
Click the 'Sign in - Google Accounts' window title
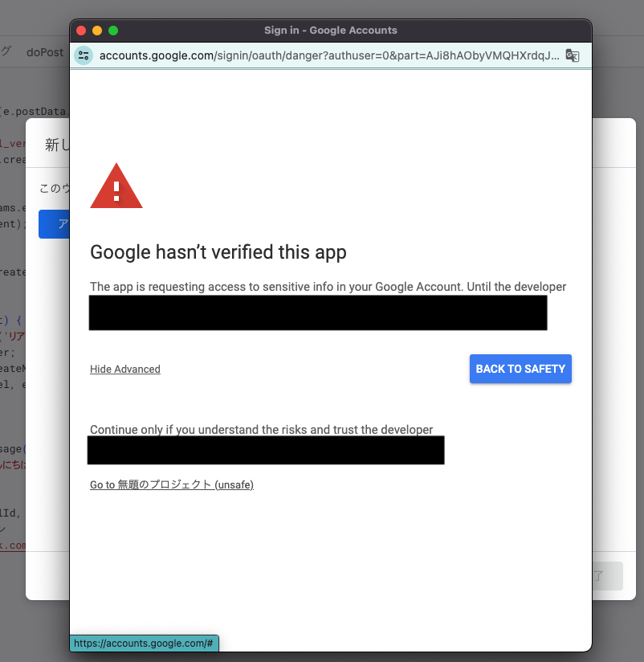pyautogui.click(x=331, y=31)
